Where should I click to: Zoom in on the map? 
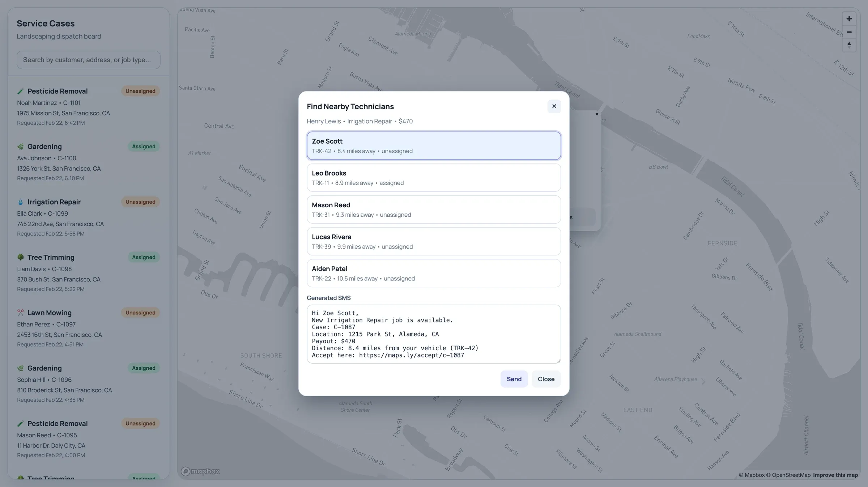tap(849, 19)
